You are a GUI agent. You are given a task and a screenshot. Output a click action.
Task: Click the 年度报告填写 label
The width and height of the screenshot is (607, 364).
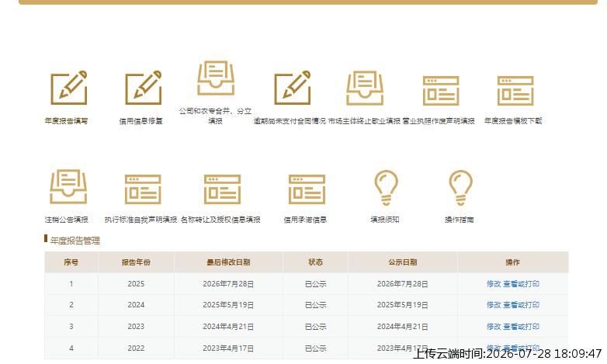[66, 121]
